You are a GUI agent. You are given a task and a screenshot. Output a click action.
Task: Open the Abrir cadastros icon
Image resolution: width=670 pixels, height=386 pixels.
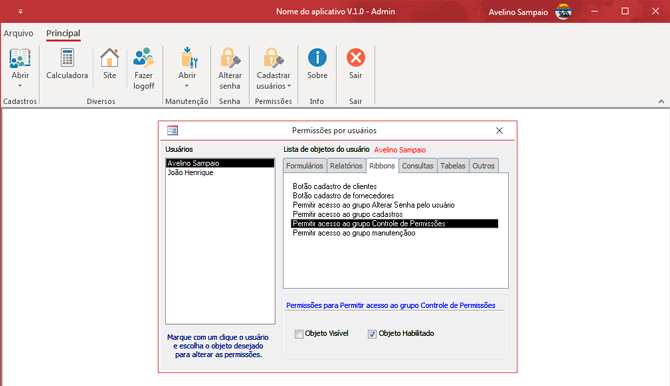(x=20, y=58)
